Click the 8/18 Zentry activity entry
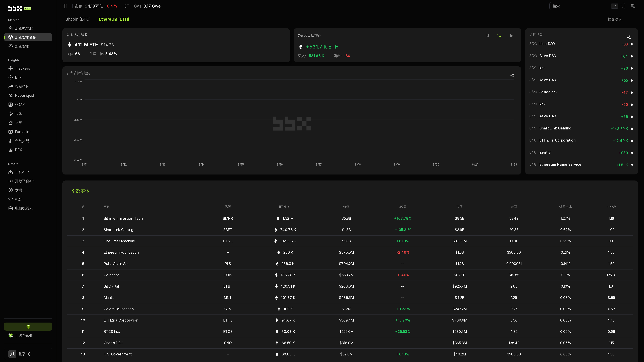This screenshot has width=644, height=362. tap(581, 153)
